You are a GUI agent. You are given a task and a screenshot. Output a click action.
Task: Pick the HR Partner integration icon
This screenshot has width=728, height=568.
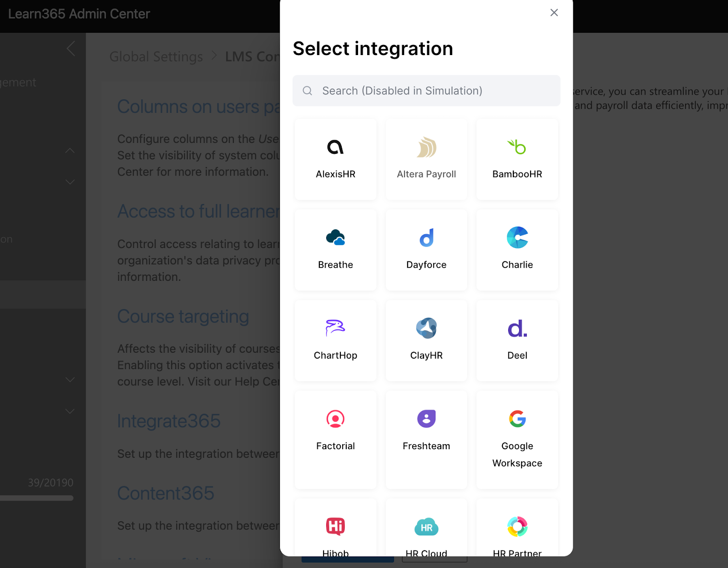pos(517,527)
